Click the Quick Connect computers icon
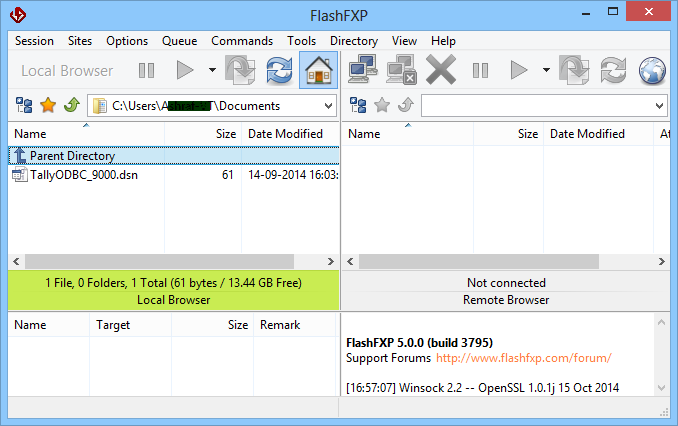This screenshot has height=426, width=678. click(x=363, y=69)
